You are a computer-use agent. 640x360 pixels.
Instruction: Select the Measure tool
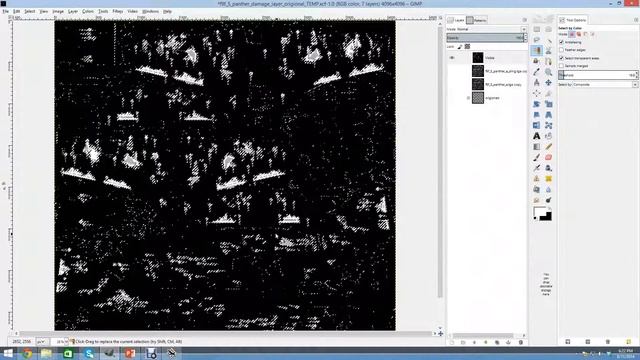click(537, 82)
